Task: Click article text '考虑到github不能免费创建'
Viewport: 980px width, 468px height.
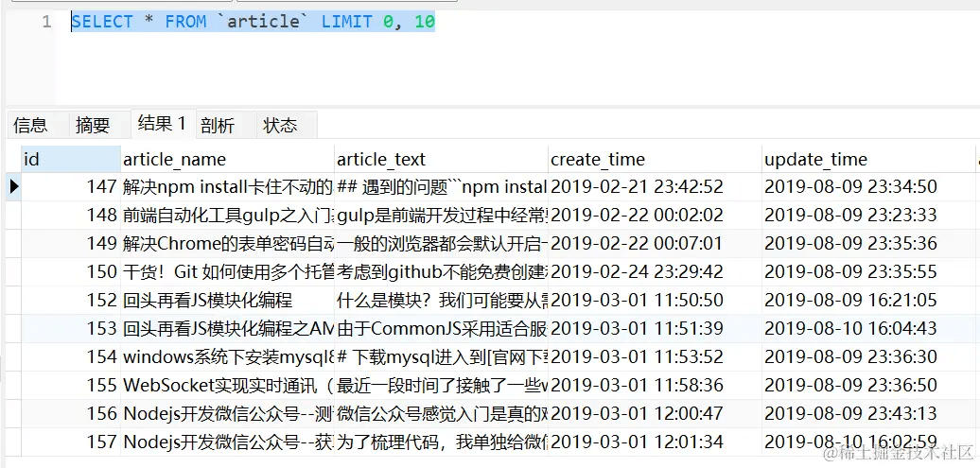Action: point(441,271)
